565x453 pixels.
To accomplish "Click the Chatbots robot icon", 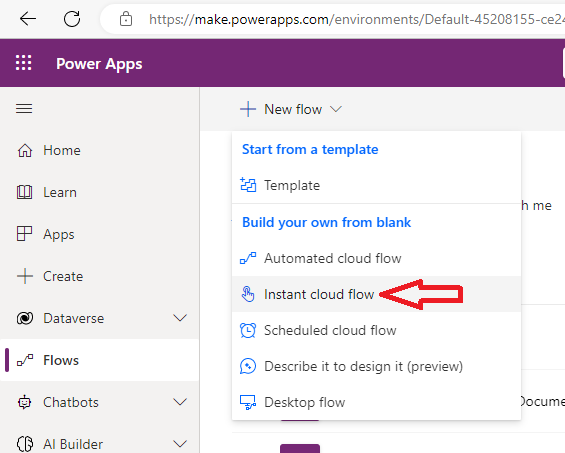I will [x=25, y=402].
